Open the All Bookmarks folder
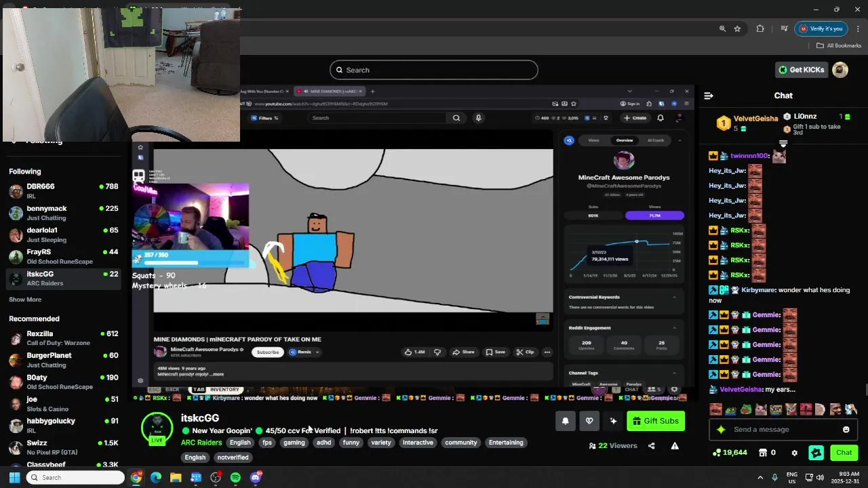Screen dimensions: 868x488 [x=839, y=45]
